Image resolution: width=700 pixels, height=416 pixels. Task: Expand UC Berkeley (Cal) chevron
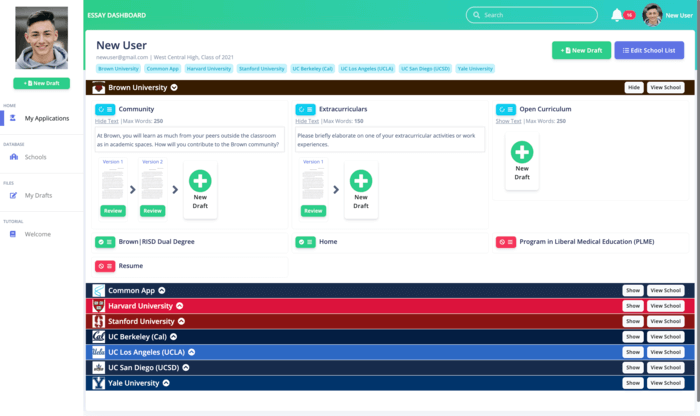coord(174,337)
